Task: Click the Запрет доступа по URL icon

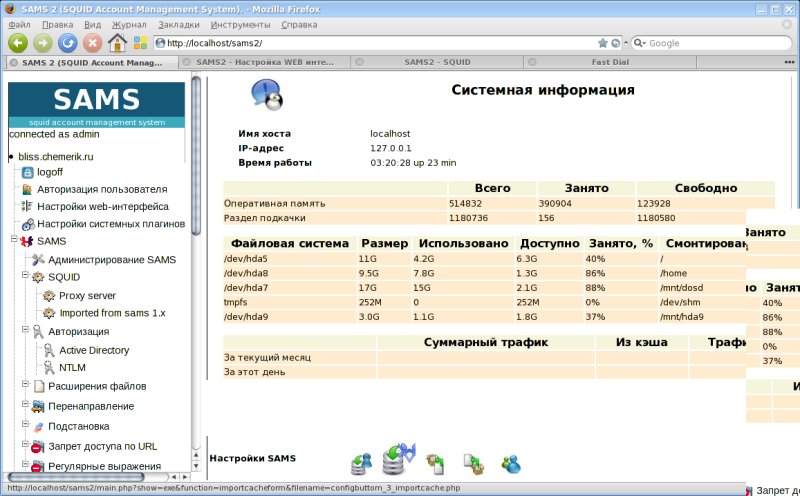Action: point(37,448)
